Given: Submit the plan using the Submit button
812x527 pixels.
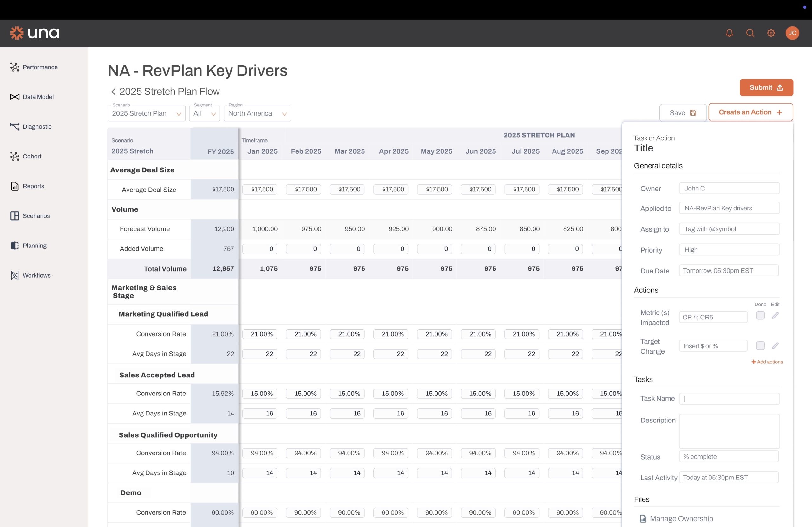Looking at the screenshot, I should [x=766, y=87].
